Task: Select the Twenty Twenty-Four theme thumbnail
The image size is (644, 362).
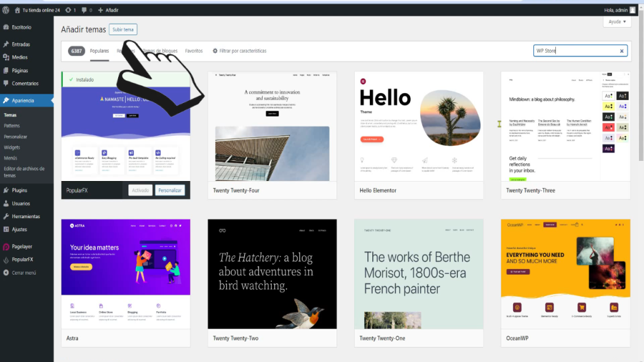Action: [x=272, y=126]
